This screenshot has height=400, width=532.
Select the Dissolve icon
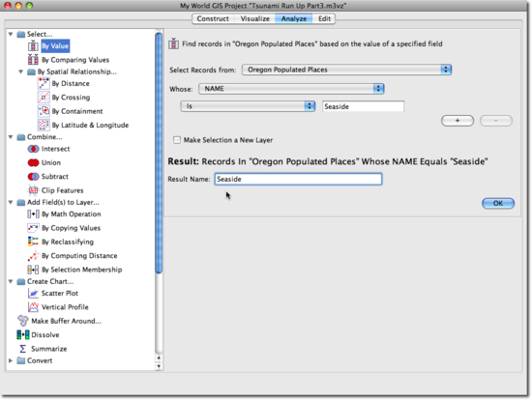tap(23, 334)
